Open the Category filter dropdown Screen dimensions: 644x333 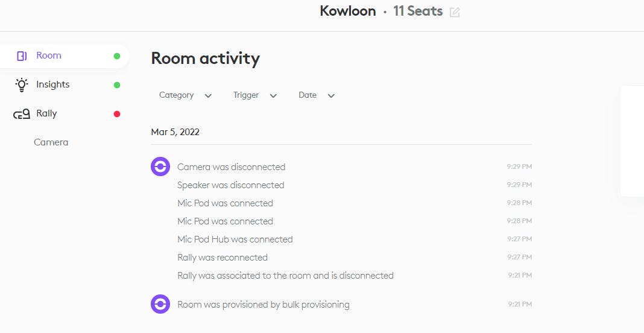[185, 95]
